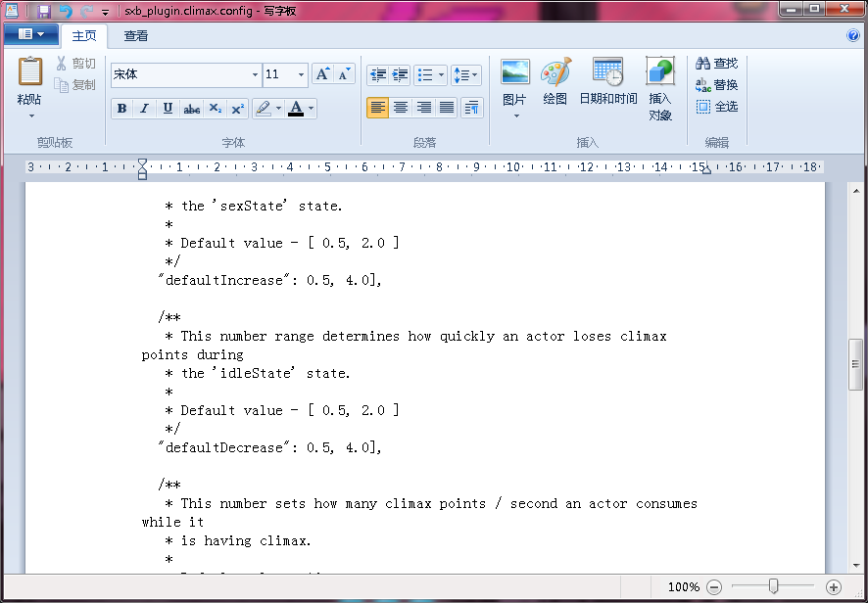868x603 pixels.
Task: Toggle superscript formatting
Action: 238,109
